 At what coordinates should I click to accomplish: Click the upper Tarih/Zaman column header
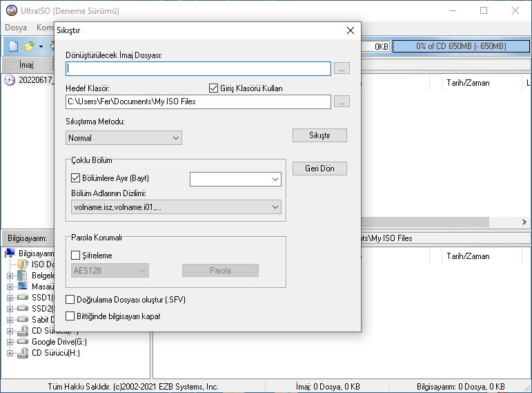coord(468,83)
